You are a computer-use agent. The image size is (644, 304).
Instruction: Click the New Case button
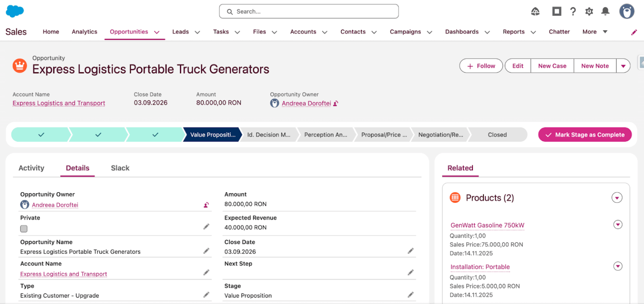(x=552, y=66)
